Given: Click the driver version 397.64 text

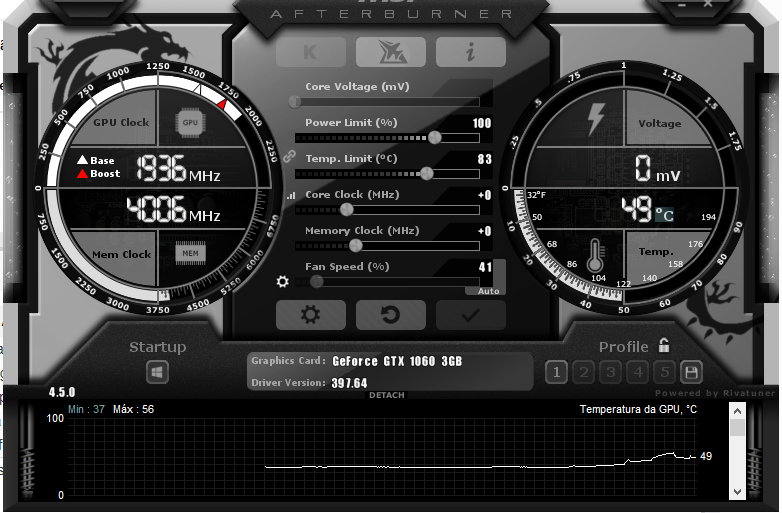Looking at the screenshot, I should click(349, 383).
